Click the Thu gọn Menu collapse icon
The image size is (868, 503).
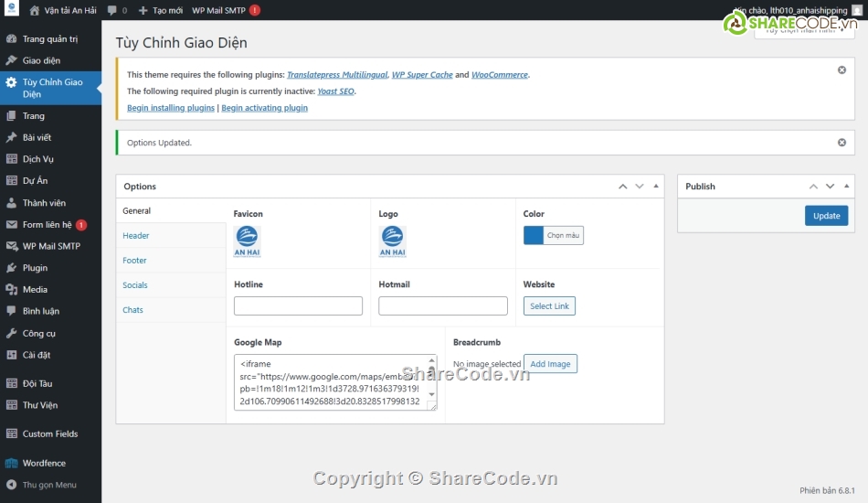11,485
